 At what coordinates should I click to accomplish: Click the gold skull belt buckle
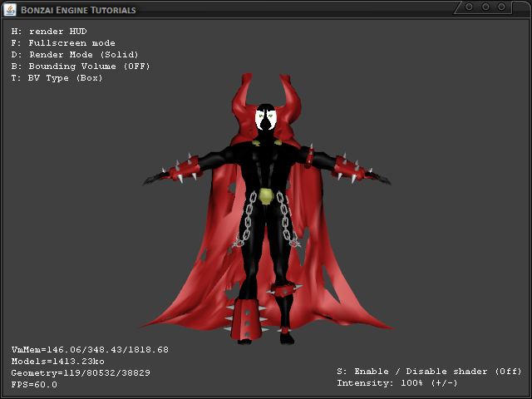[x=265, y=196]
